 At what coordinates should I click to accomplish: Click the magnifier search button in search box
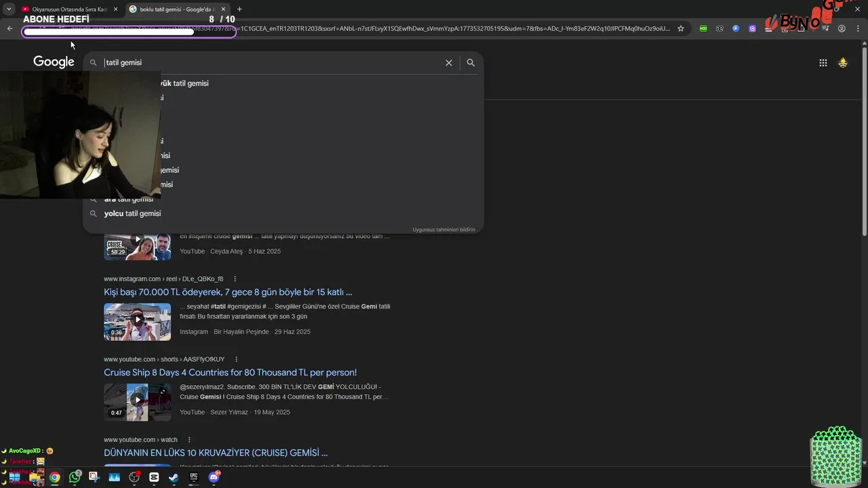pos(471,62)
